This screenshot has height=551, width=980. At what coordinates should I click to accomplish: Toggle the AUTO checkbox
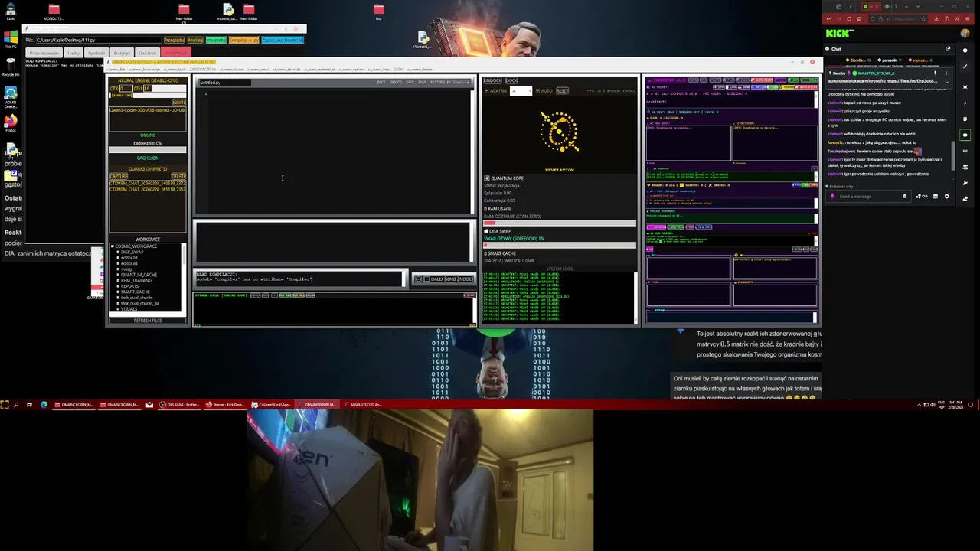click(537, 90)
